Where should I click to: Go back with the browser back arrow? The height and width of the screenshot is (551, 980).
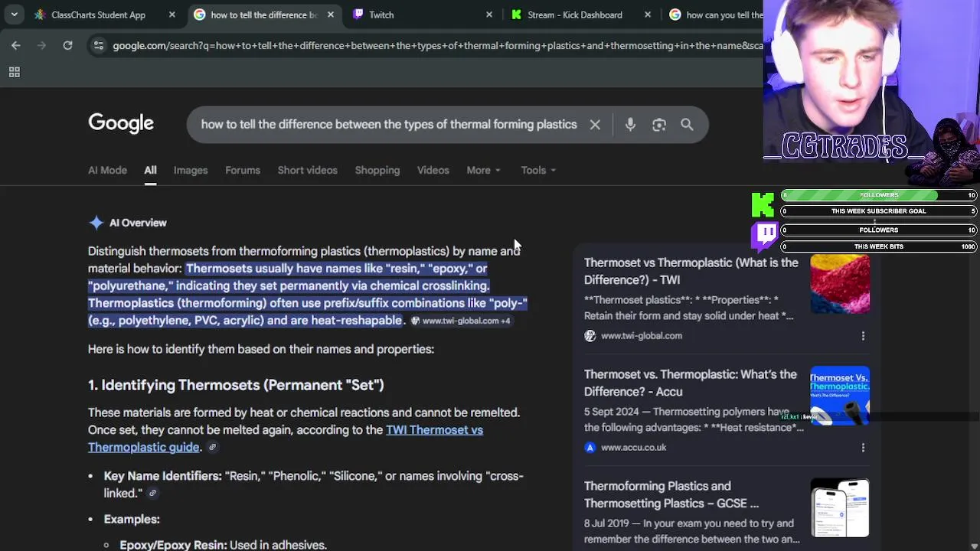tap(15, 45)
